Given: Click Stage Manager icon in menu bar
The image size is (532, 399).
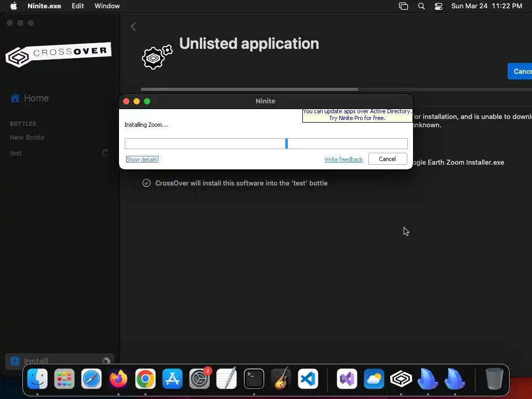Looking at the screenshot, I should 403,6.
